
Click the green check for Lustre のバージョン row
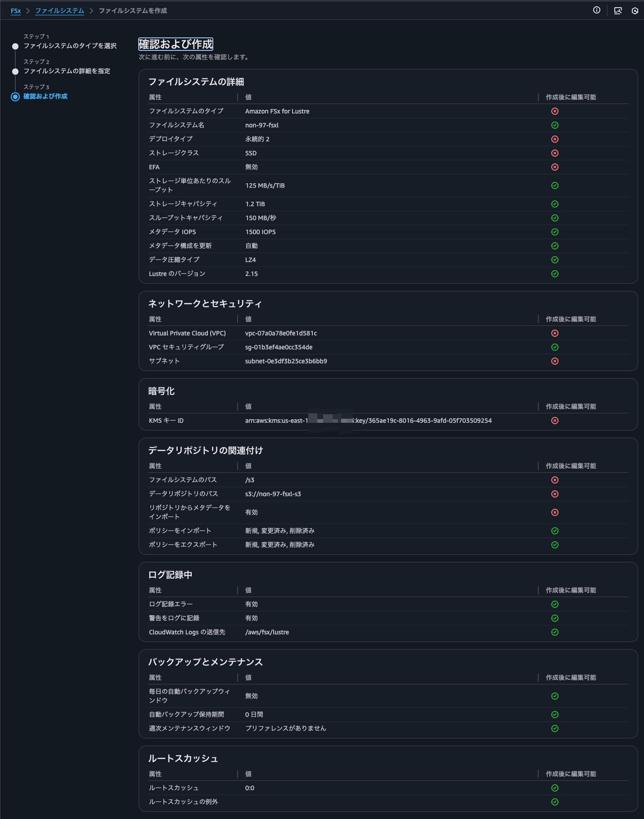tap(555, 274)
